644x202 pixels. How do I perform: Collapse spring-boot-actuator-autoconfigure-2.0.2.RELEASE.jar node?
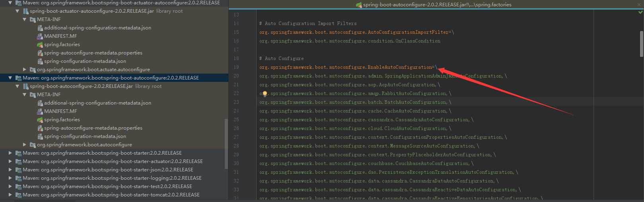[18, 11]
